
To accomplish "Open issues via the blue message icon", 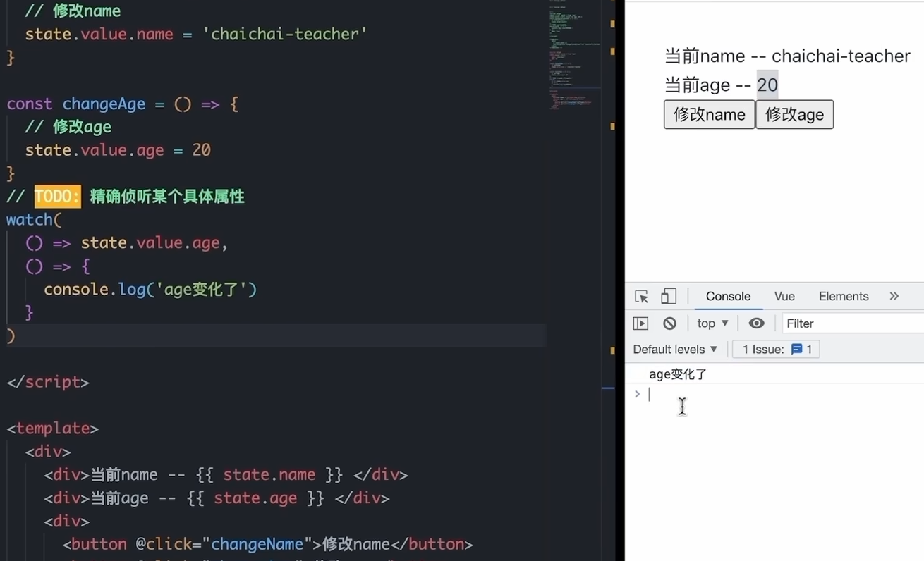I will coord(797,349).
